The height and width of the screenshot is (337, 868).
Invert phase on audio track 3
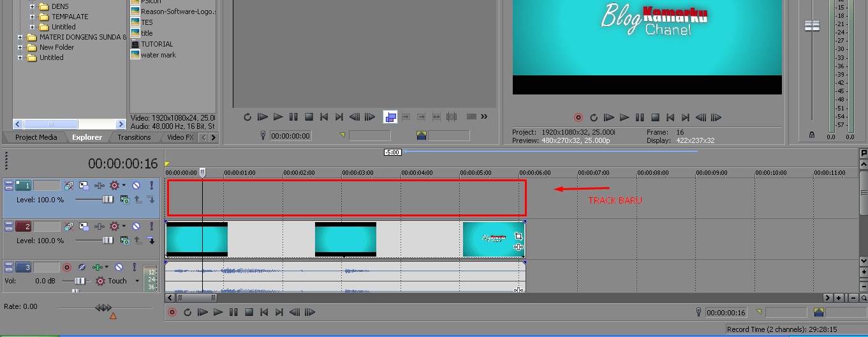tap(82, 267)
